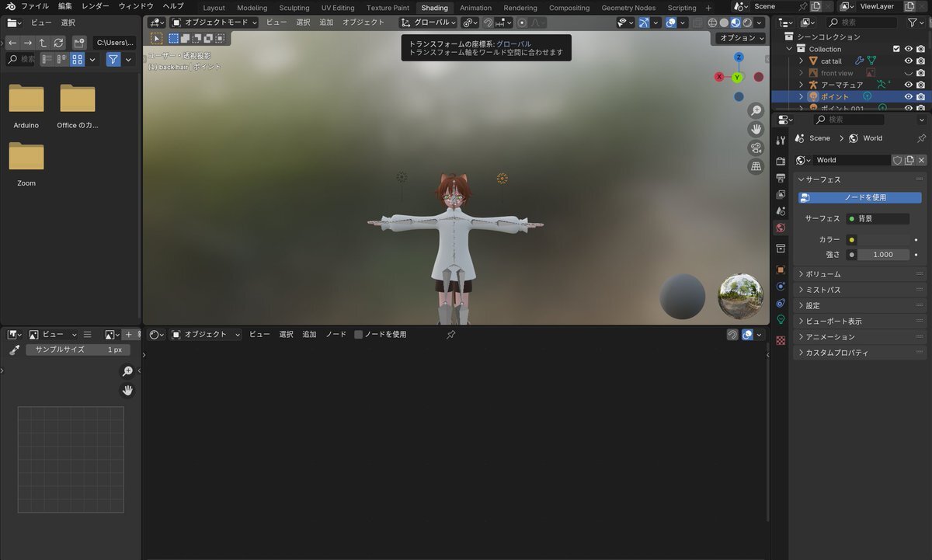Open the ファイル menu
The image size is (932, 560).
pyautogui.click(x=34, y=6)
